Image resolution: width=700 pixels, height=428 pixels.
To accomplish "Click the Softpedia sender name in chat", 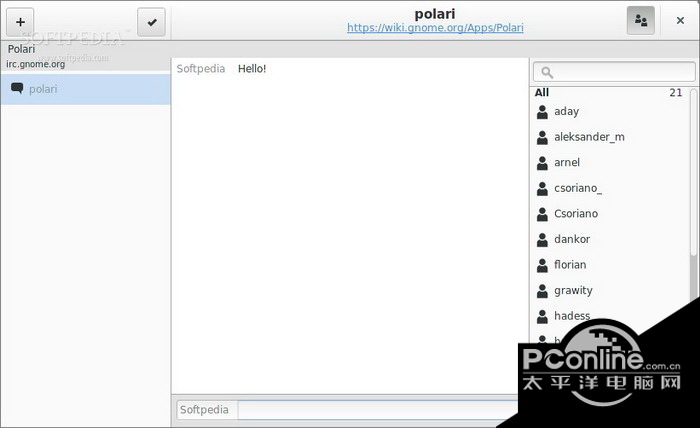I will coord(200,69).
